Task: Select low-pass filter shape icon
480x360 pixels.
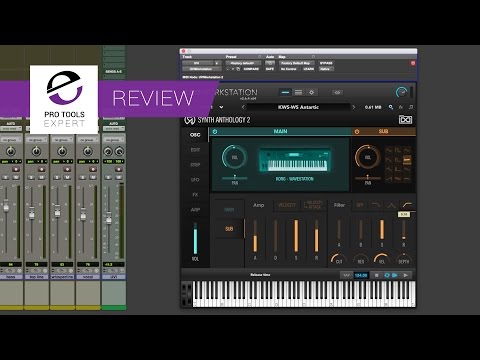Action: (376, 205)
